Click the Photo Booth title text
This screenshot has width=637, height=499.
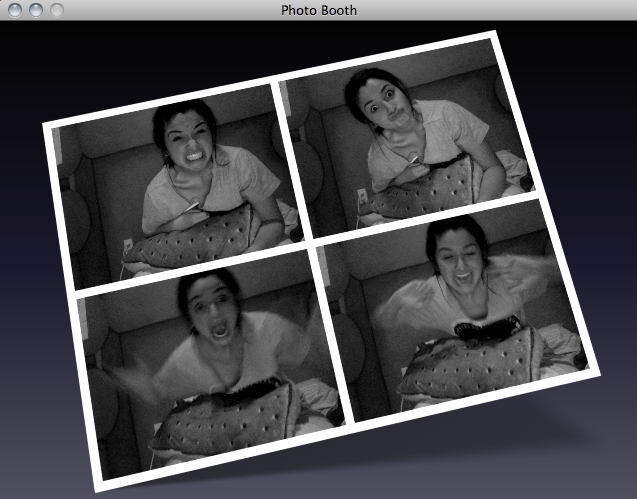(318, 10)
